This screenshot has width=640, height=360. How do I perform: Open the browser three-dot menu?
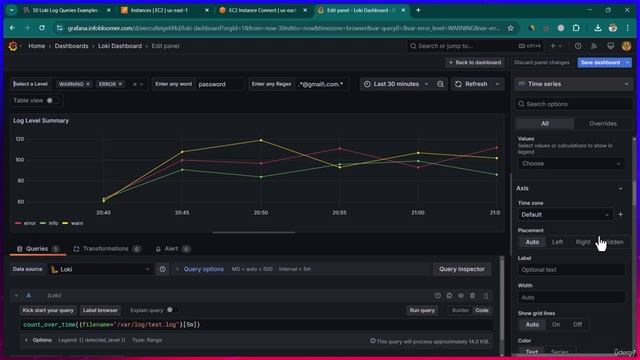point(628,28)
